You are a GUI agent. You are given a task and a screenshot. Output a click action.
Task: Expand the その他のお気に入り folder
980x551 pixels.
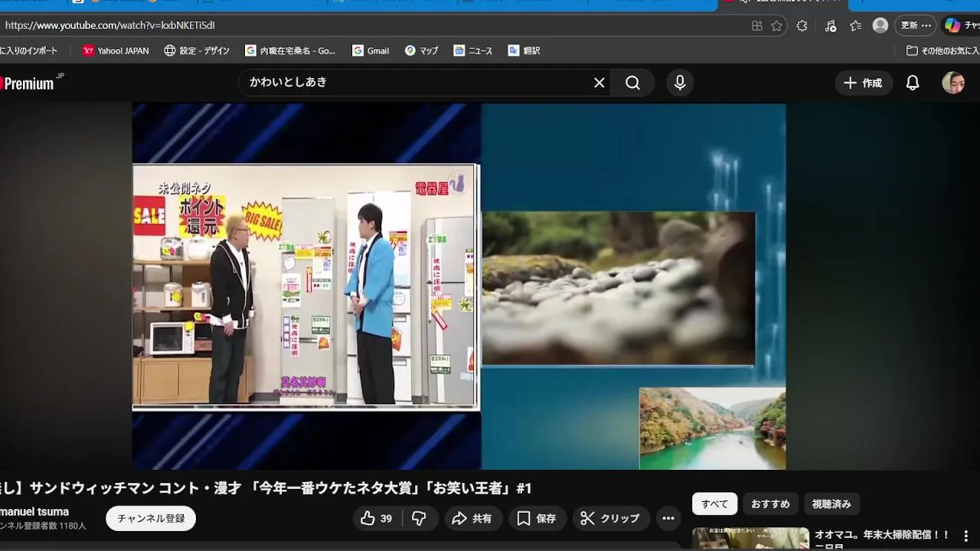(x=942, y=51)
